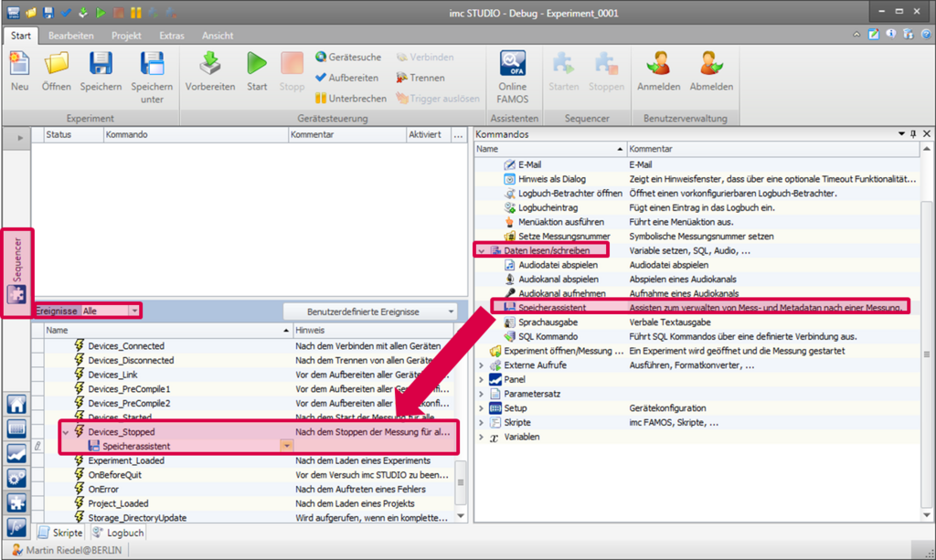Open the Extras ribbon tab
Image resolution: width=936 pixels, height=560 pixels.
coord(171,36)
